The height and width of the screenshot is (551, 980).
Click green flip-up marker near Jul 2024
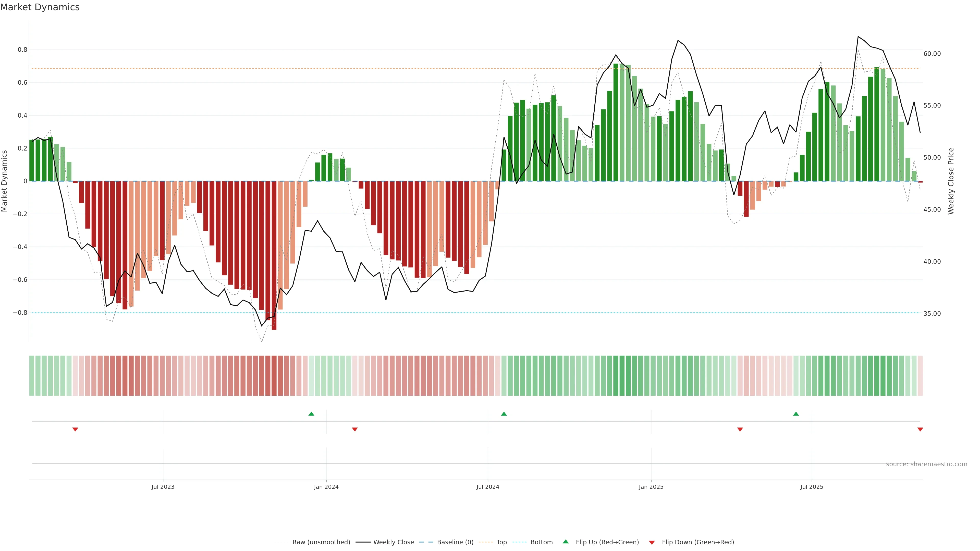click(504, 414)
